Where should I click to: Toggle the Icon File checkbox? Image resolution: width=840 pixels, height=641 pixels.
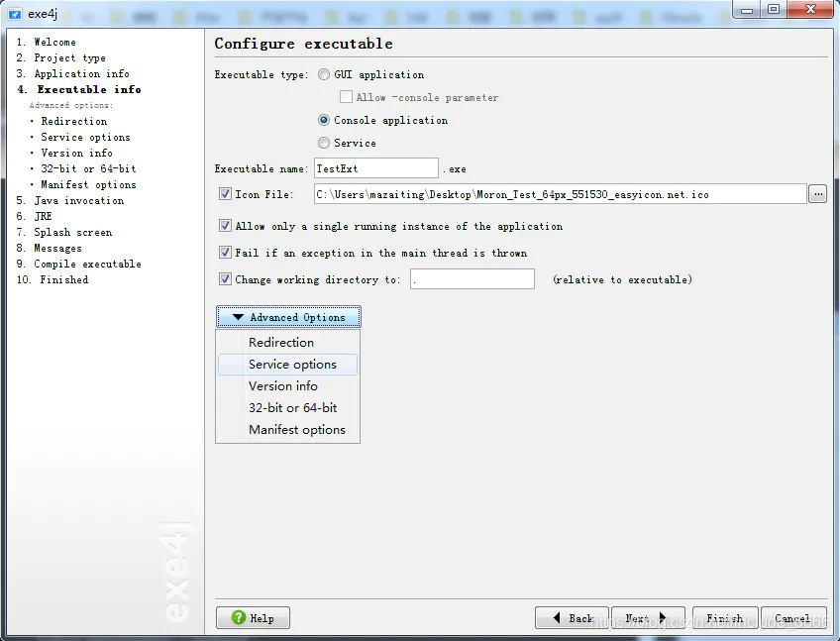(x=225, y=194)
